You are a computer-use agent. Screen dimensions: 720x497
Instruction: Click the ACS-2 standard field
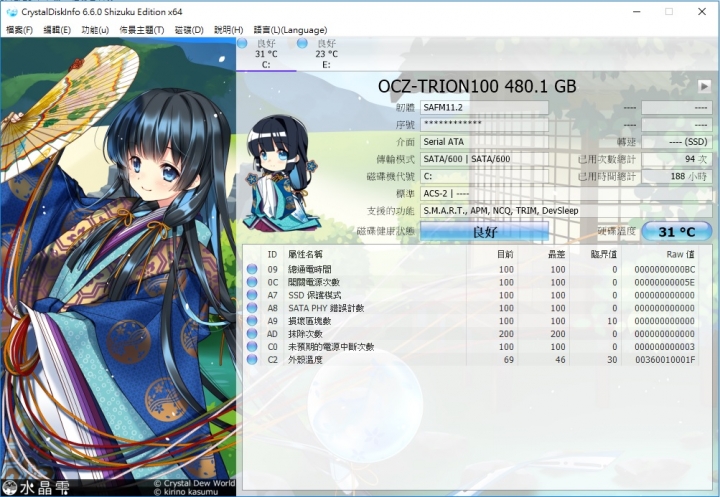(x=566, y=193)
